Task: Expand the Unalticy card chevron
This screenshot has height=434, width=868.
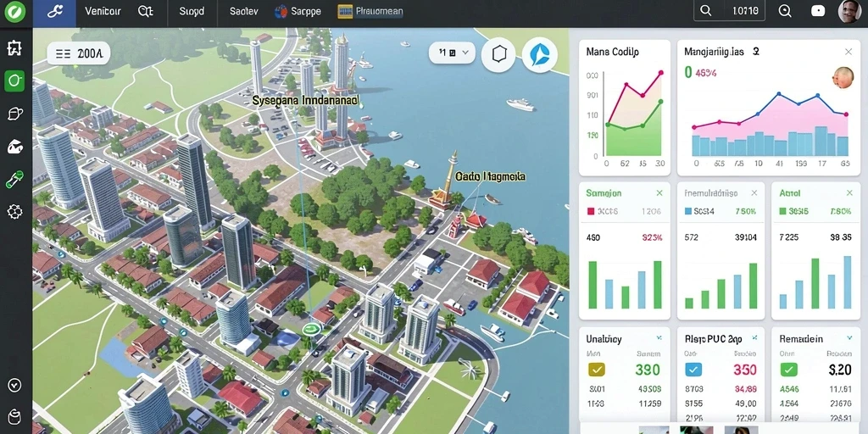Action: [x=659, y=337]
